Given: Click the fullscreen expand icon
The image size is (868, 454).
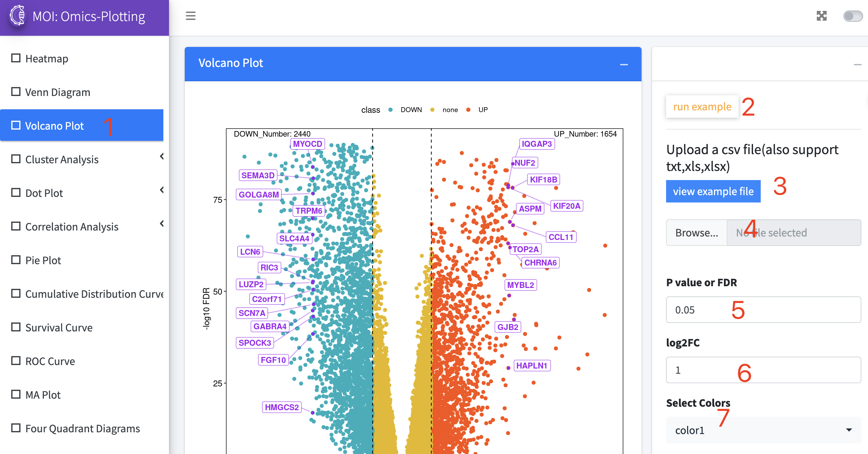Looking at the screenshot, I should point(822,16).
